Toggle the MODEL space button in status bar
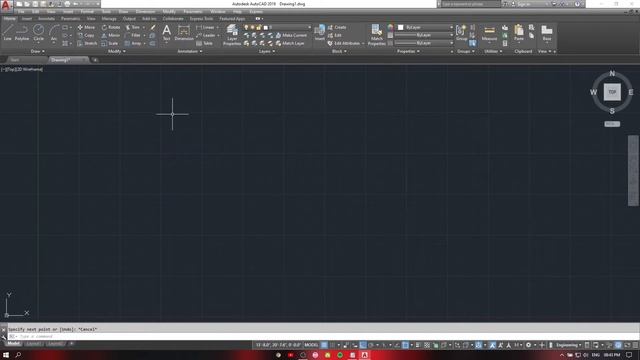 [311, 345]
